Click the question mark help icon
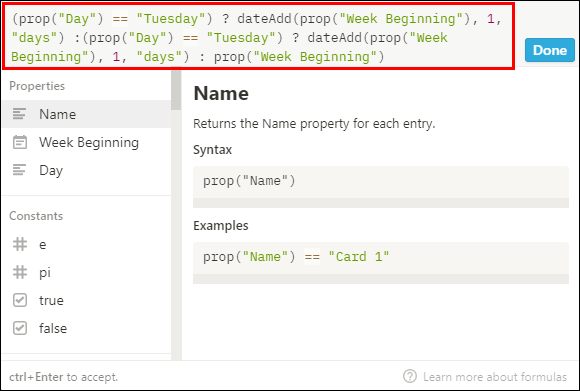This screenshot has height=391, width=580. tap(410, 376)
